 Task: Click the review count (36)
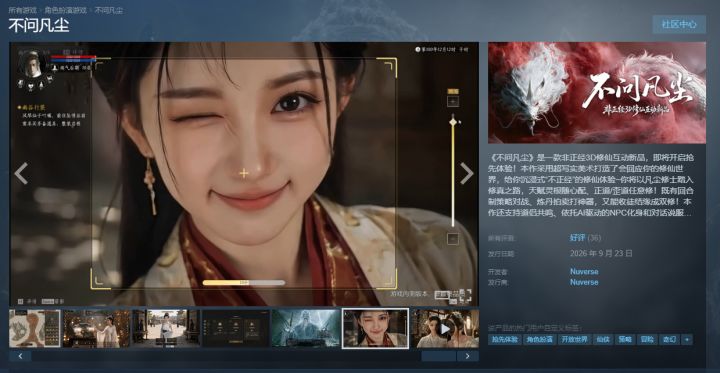[594, 238]
